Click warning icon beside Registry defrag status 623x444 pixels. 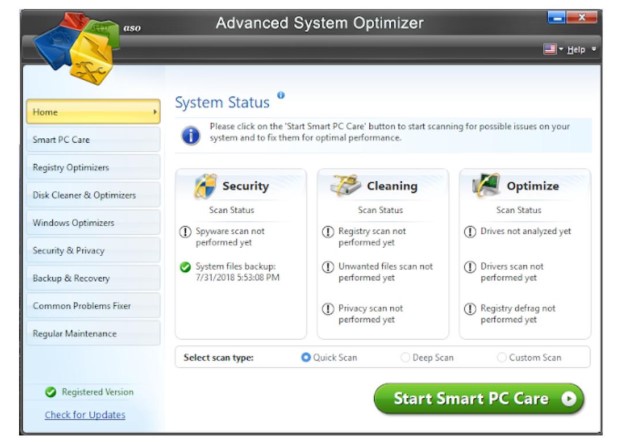[x=470, y=309]
